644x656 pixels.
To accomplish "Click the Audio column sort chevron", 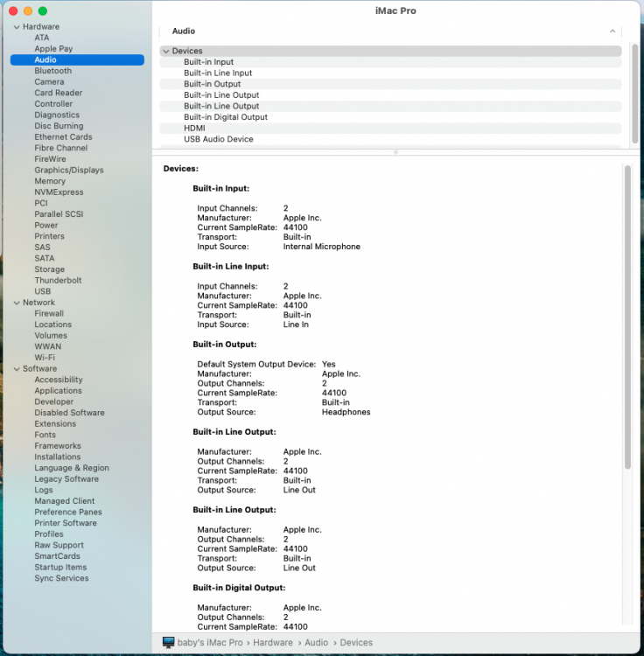I will pyautogui.click(x=612, y=31).
